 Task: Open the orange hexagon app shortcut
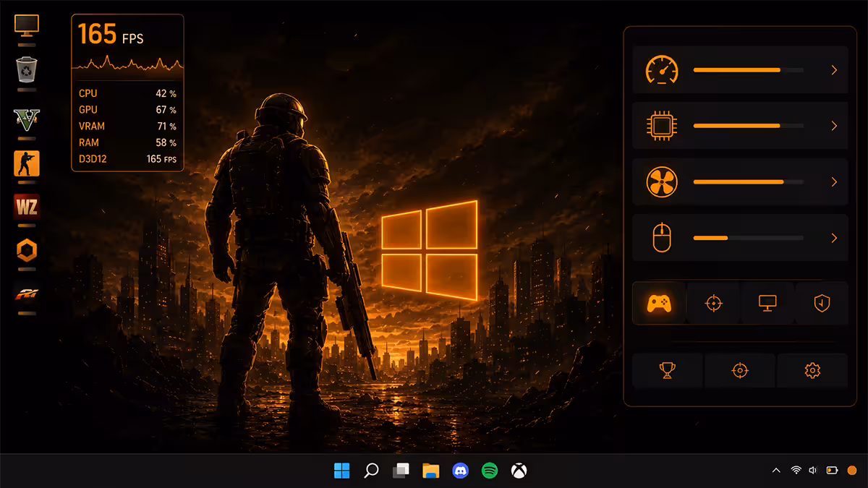(x=27, y=251)
